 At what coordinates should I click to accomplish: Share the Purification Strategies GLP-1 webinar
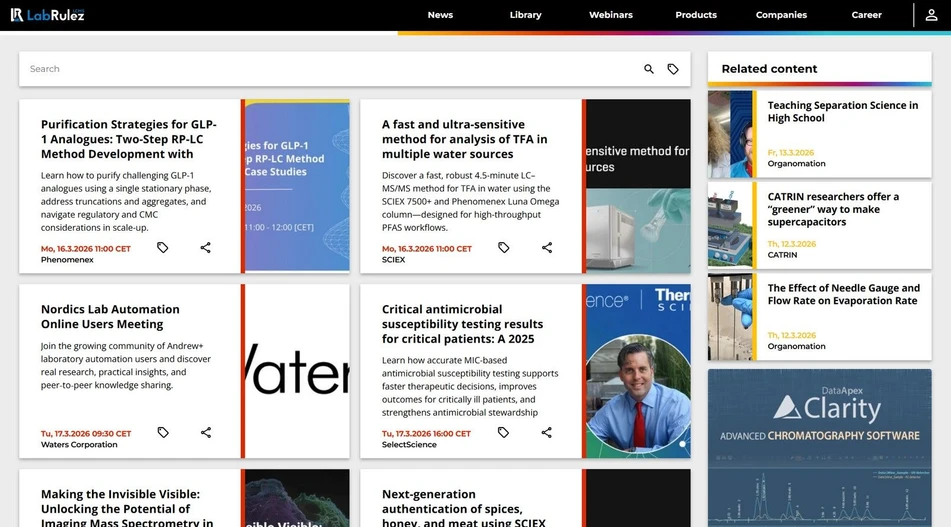[206, 248]
